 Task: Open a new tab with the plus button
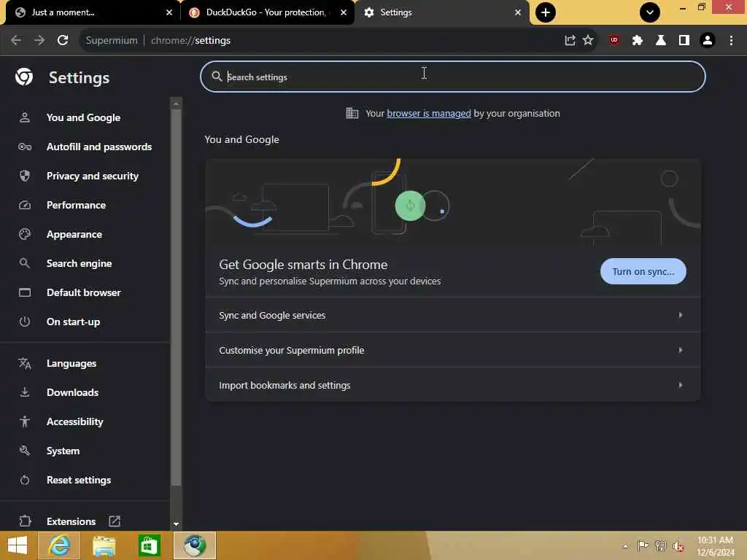point(546,12)
